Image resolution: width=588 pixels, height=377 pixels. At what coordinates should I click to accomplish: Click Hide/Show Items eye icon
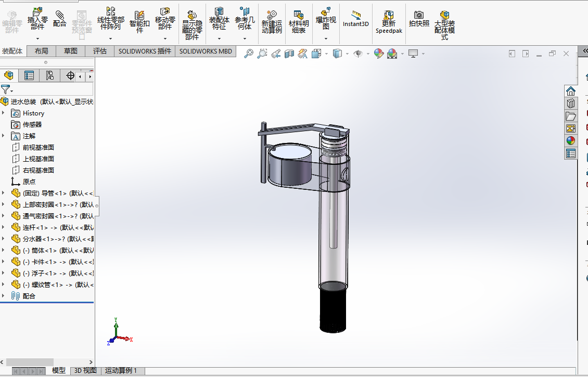[x=358, y=54]
